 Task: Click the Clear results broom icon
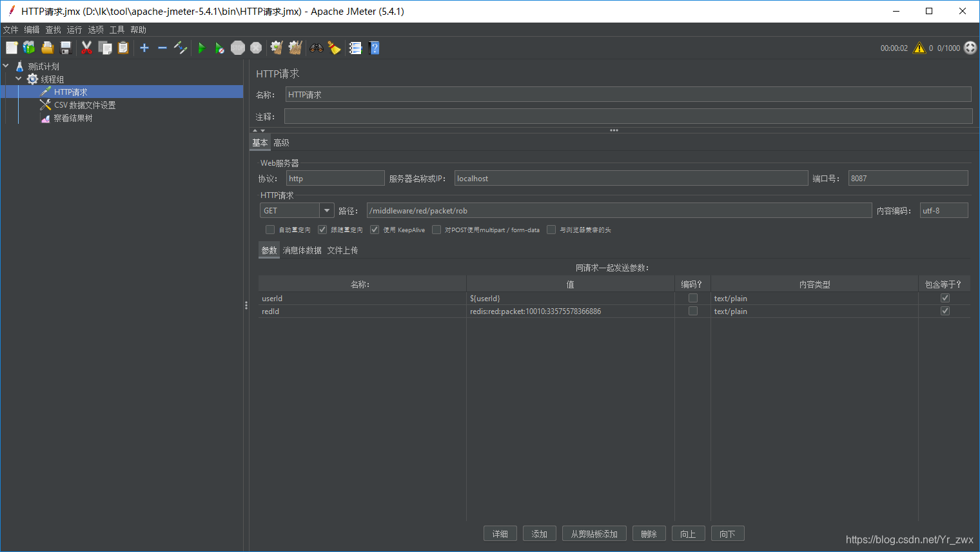pyautogui.click(x=277, y=48)
